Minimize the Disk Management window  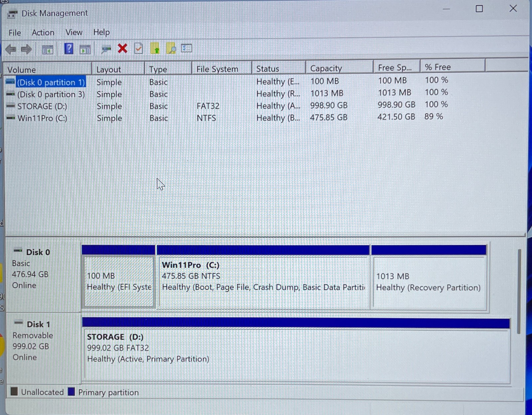coord(447,9)
